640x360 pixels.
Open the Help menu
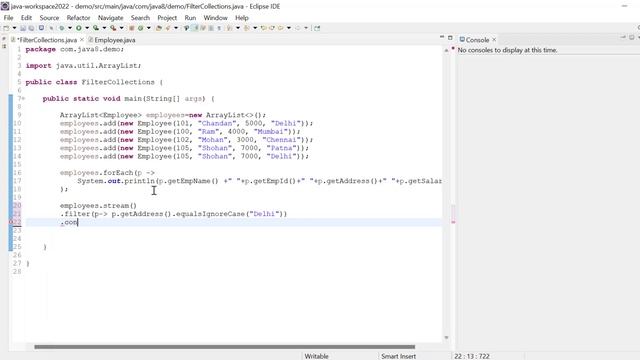pyautogui.click(x=242, y=18)
